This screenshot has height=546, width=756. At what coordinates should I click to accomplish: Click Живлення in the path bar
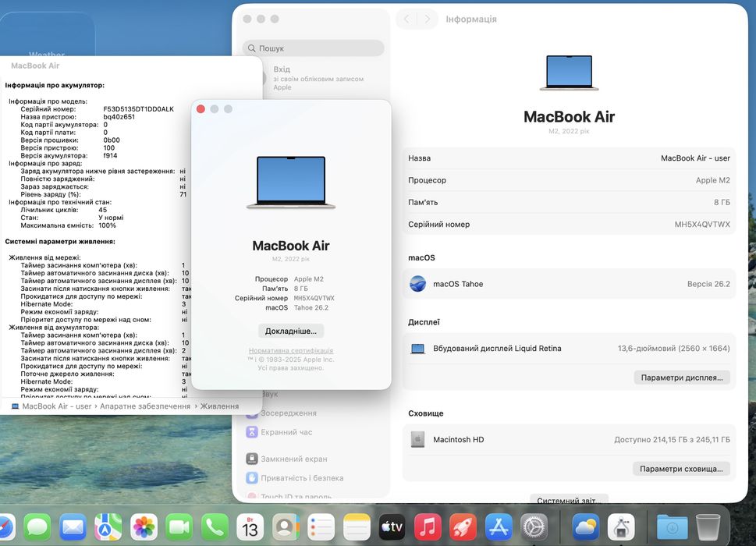pyautogui.click(x=219, y=406)
